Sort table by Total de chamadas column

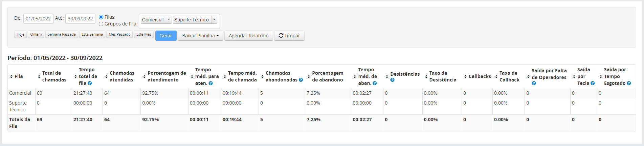(x=52, y=76)
